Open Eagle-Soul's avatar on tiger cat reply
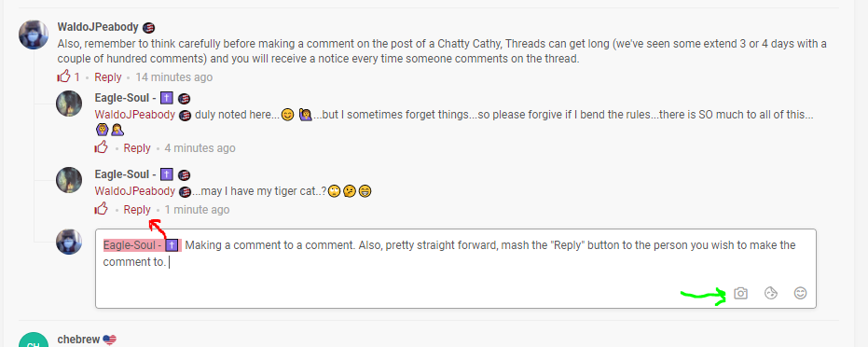The image size is (868, 347). click(69, 180)
